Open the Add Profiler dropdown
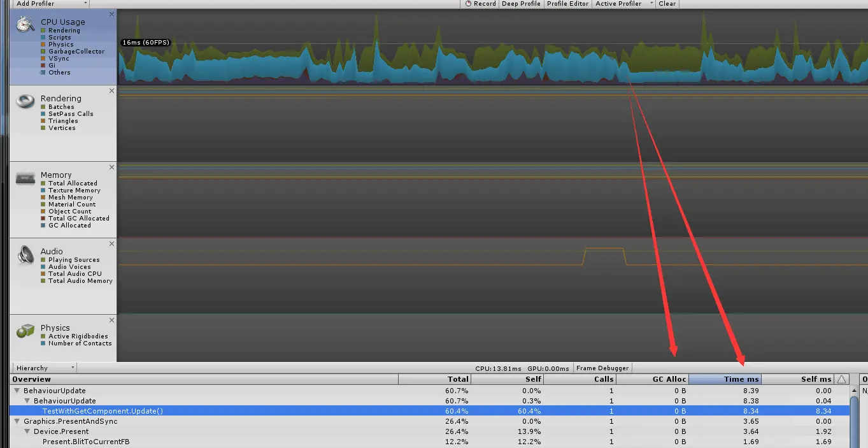 tap(50, 4)
